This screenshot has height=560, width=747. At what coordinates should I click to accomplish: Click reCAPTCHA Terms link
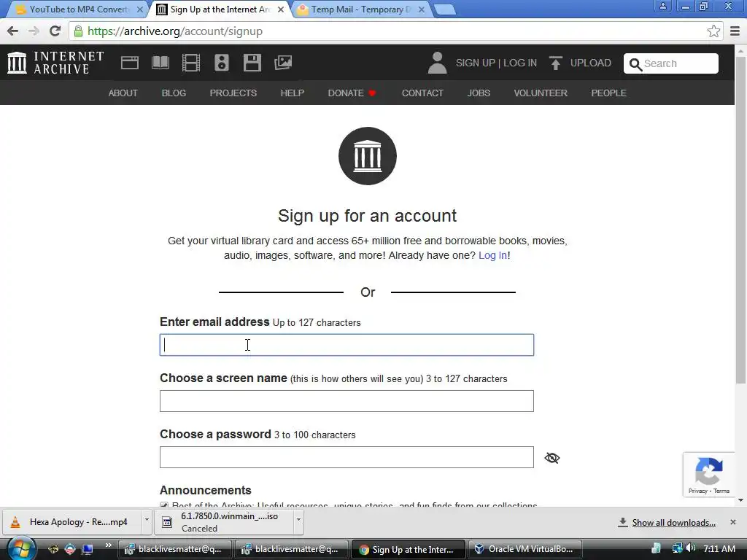tap(721, 491)
